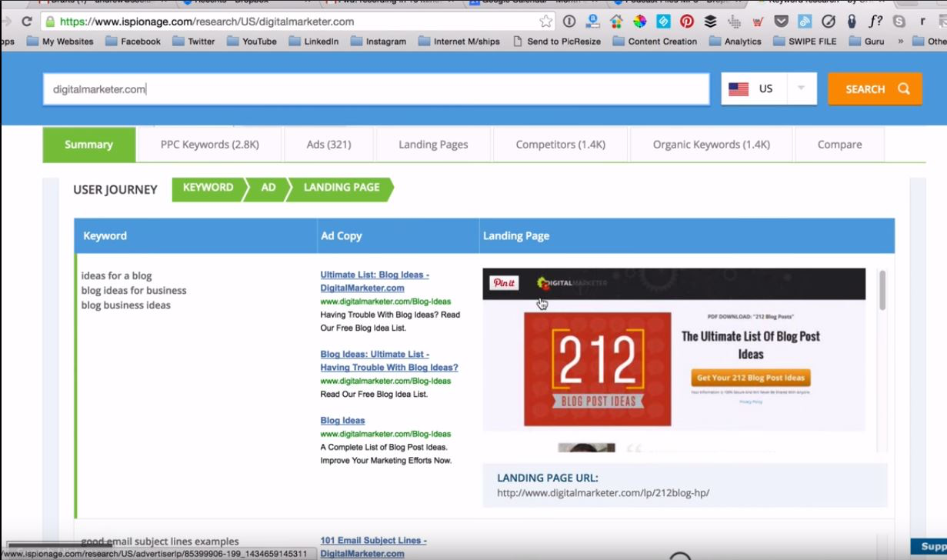Open the Twitter bookmarks folder

(x=194, y=42)
